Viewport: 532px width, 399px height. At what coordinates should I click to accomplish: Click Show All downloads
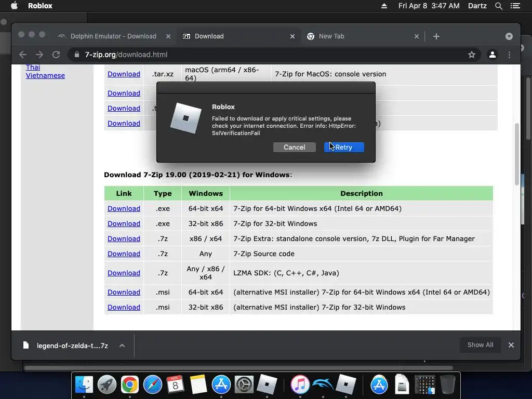[480, 345]
